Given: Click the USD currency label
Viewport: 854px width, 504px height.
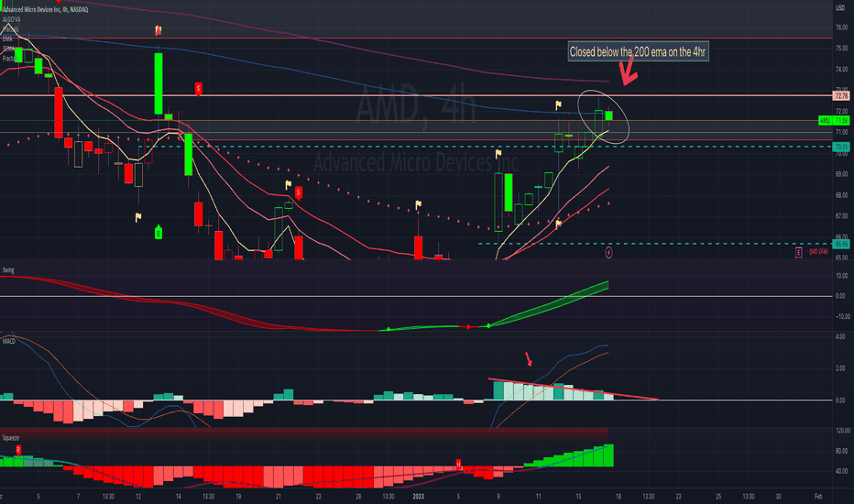Looking at the screenshot, I should click(840, 7).
